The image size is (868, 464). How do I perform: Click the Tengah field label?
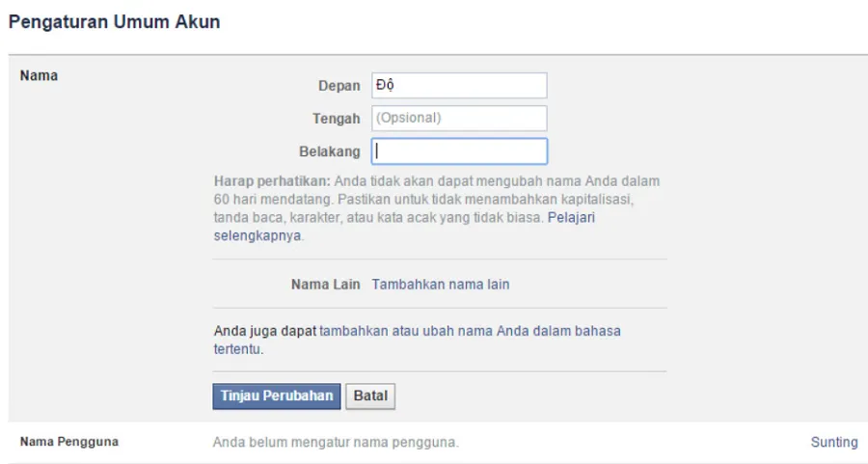click(x=336, y=119)
